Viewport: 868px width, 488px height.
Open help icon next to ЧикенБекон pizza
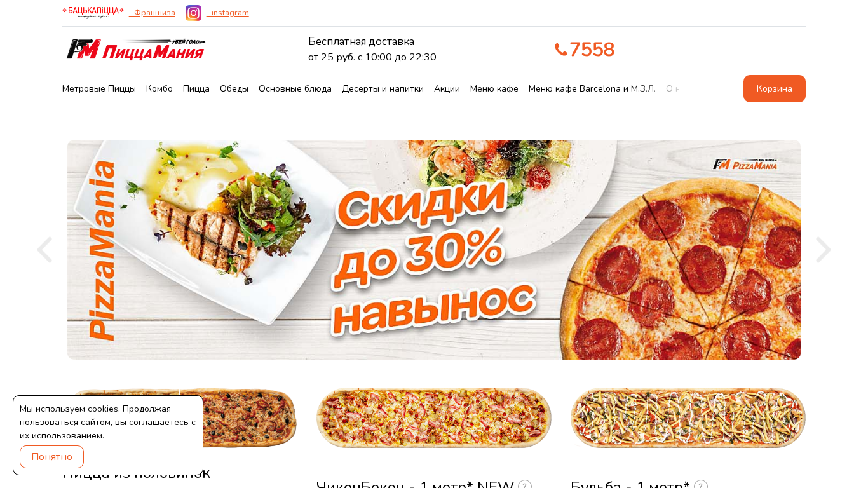(525, 486)
